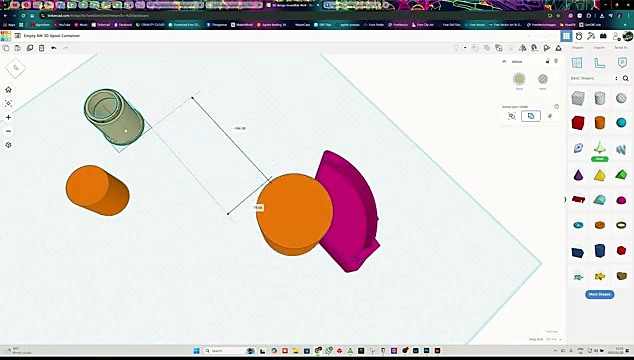The width and height of the screenshot is (634, 360).
Task: Open the profile avatar menu
Action: click(x=628, y=36)
